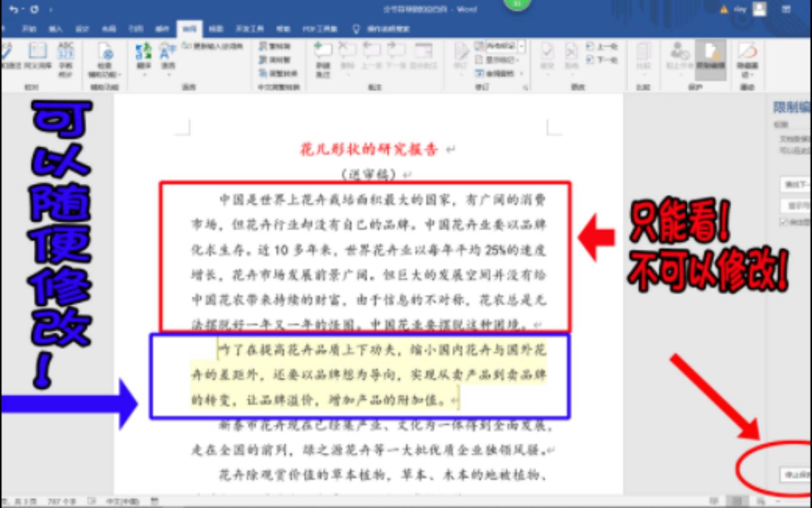Open the 审阅窗格 reviewing pane dropdown
Screen dimensions: 812x508
tap(499, 73)
